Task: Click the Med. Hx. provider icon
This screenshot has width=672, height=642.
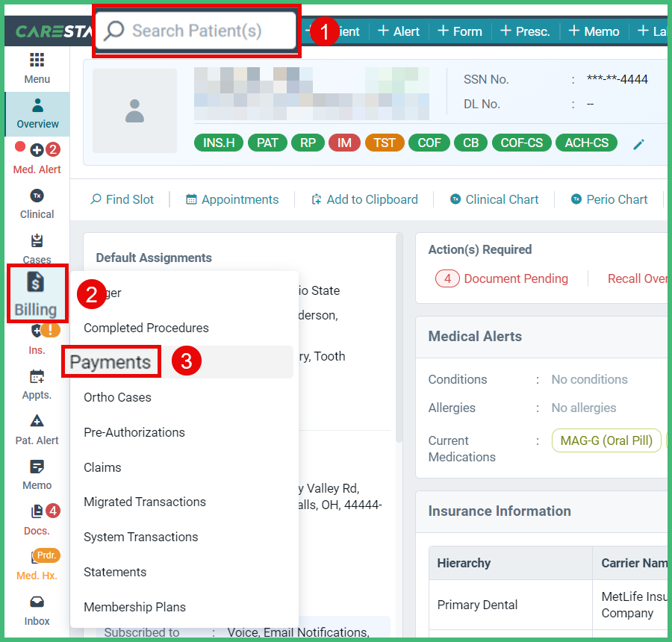Action: click(x=37, y=564)
